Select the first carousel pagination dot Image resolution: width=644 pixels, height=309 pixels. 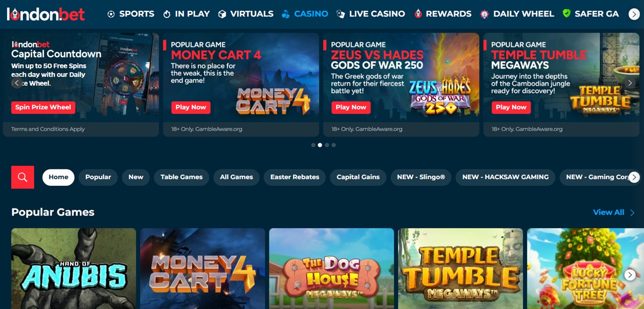pyautogui.click(x=313, y=145)
